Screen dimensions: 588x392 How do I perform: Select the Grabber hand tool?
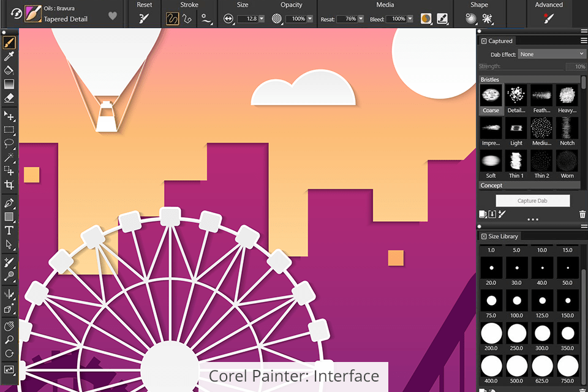click(x=9, y=326)
